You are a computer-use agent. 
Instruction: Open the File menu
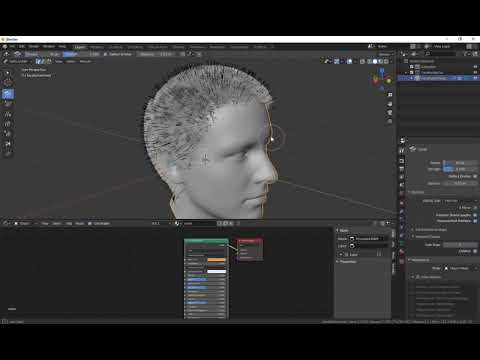coord(12,47)
